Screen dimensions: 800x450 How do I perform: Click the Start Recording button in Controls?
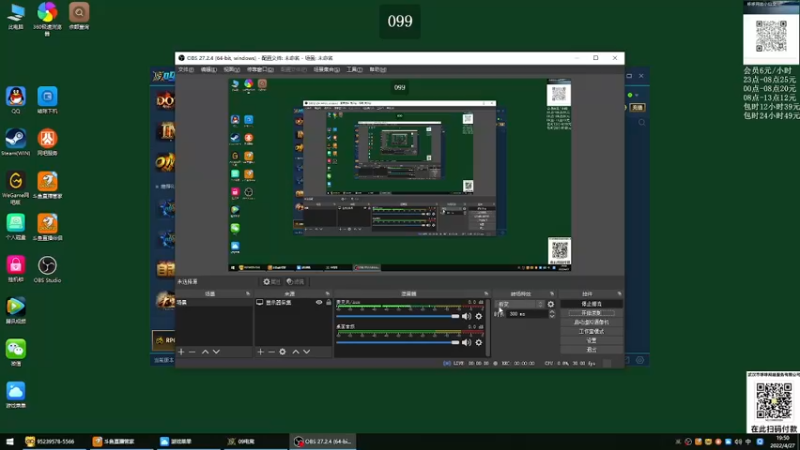point(591,313)
